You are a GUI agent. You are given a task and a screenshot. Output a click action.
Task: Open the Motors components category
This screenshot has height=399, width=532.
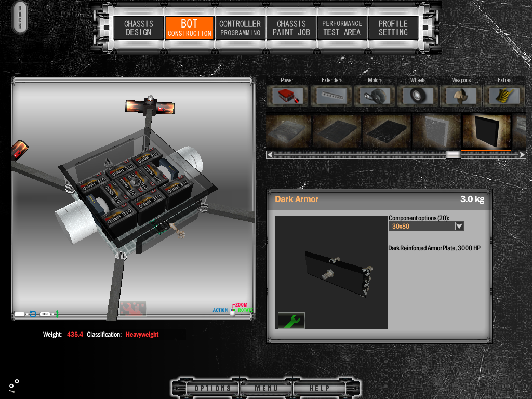375,96
